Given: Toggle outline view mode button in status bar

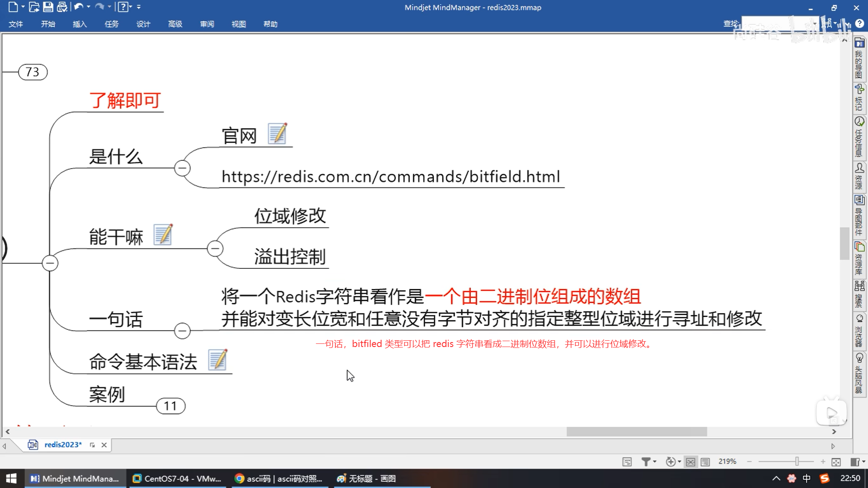Looking at the screenshot, I should tap(705, 461).
